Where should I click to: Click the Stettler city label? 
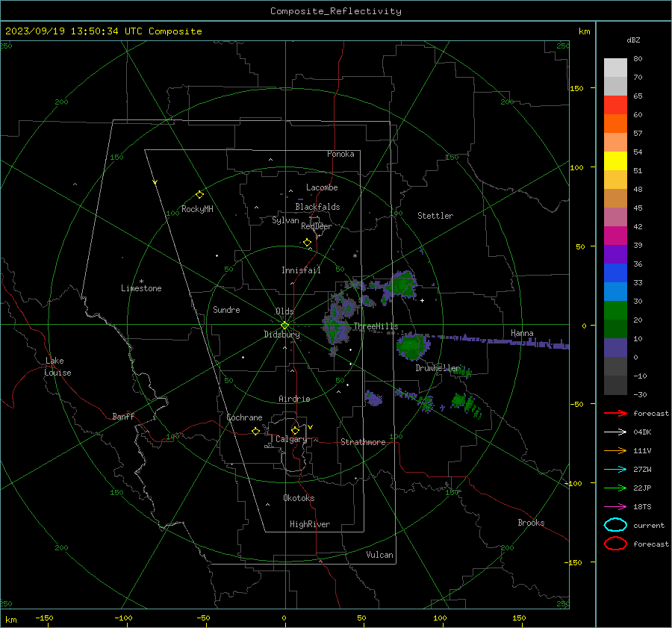[435, 216]
